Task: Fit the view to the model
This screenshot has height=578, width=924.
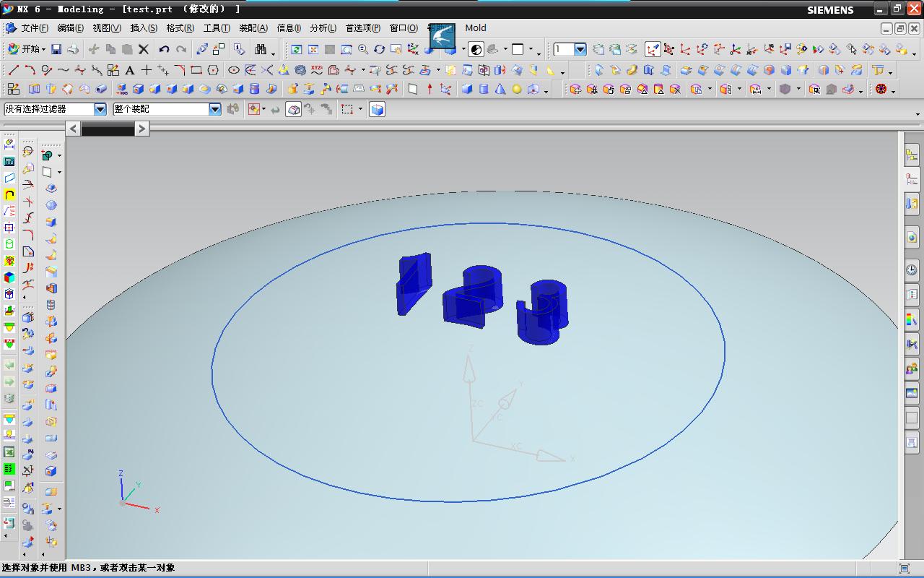Action: click(x=313, y=49)
